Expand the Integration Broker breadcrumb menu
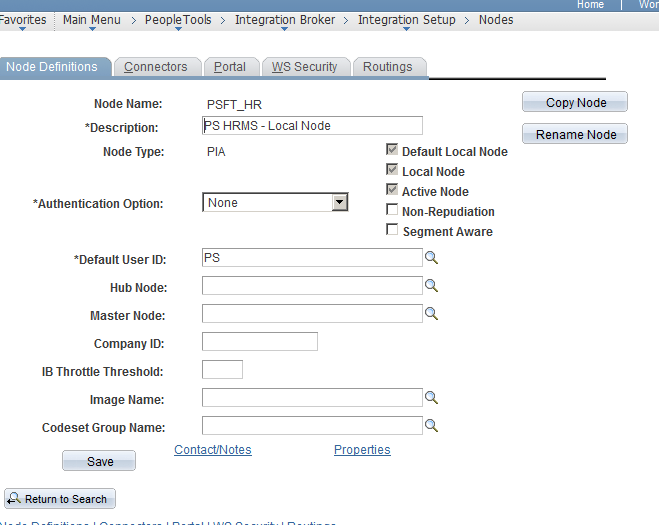This screenshot has width=659, height=525. (x=285, y=21)
